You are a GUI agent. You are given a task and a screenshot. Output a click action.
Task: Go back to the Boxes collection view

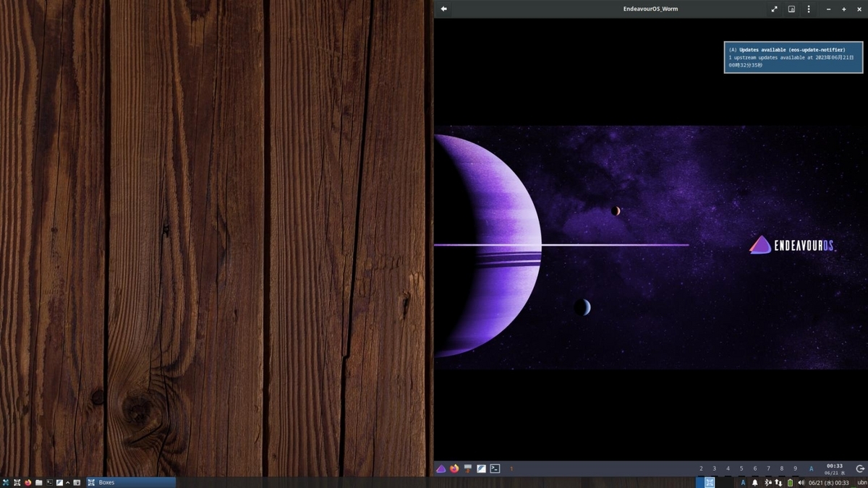click(x=443, y=9)
